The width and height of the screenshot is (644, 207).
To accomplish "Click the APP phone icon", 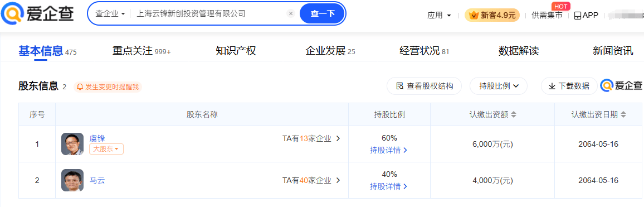I will [x=578, y=16].
